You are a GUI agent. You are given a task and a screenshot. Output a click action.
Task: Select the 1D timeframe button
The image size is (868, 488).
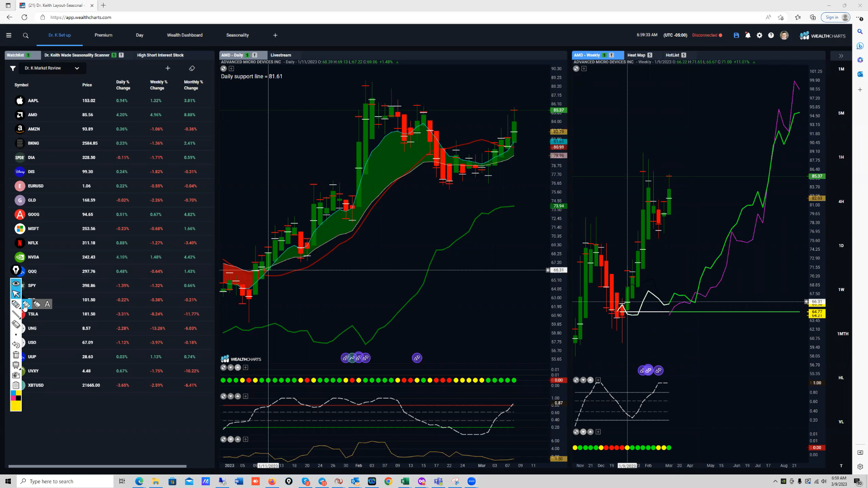click(841, 246)
